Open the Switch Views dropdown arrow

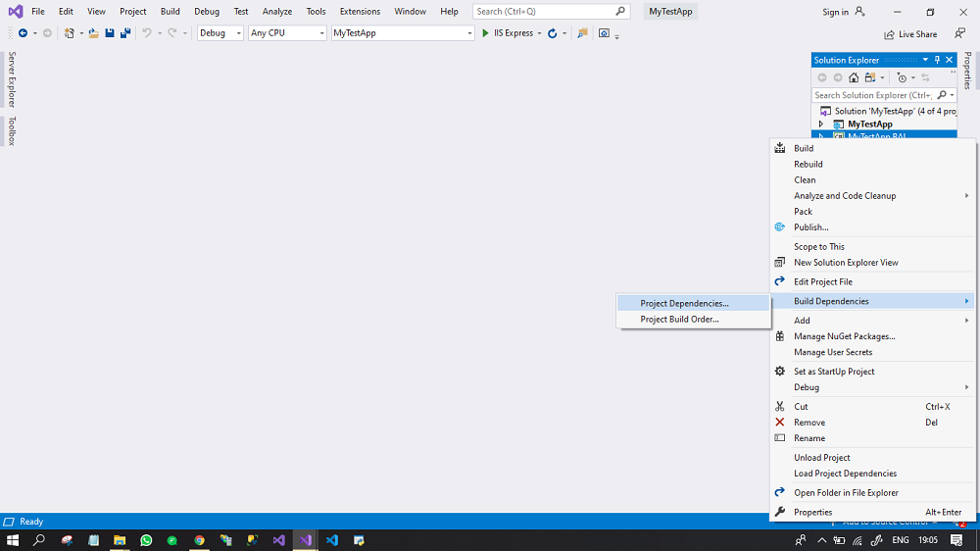882,77
